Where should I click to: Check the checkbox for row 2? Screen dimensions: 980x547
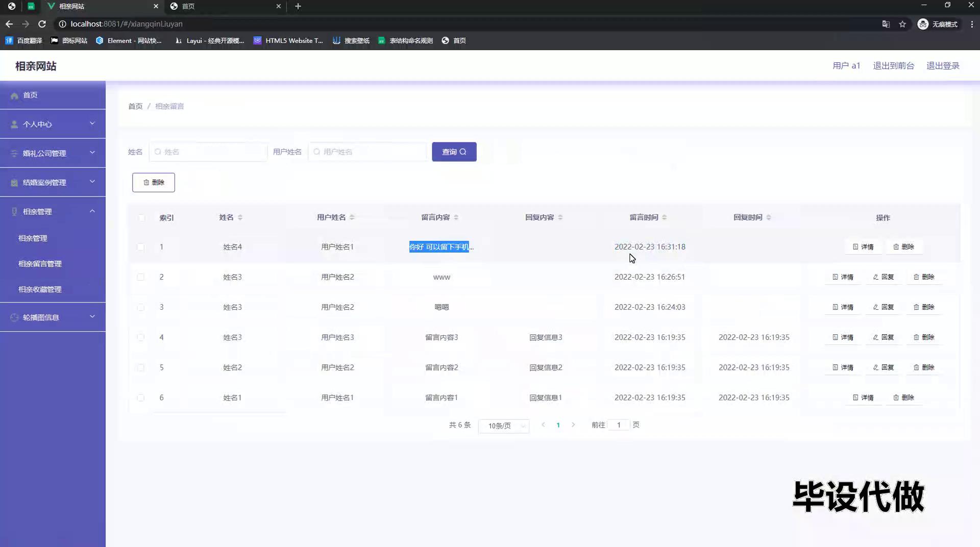tap(140, 277)
